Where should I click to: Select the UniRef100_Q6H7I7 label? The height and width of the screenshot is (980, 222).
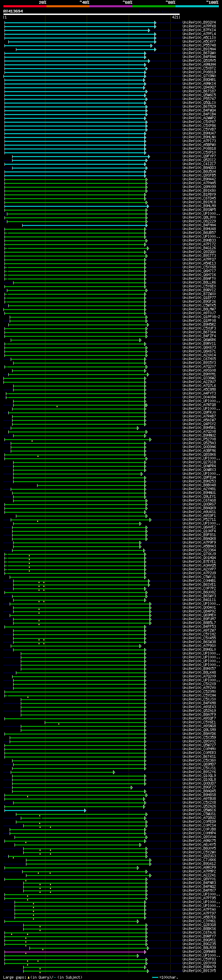click(199, 271)
